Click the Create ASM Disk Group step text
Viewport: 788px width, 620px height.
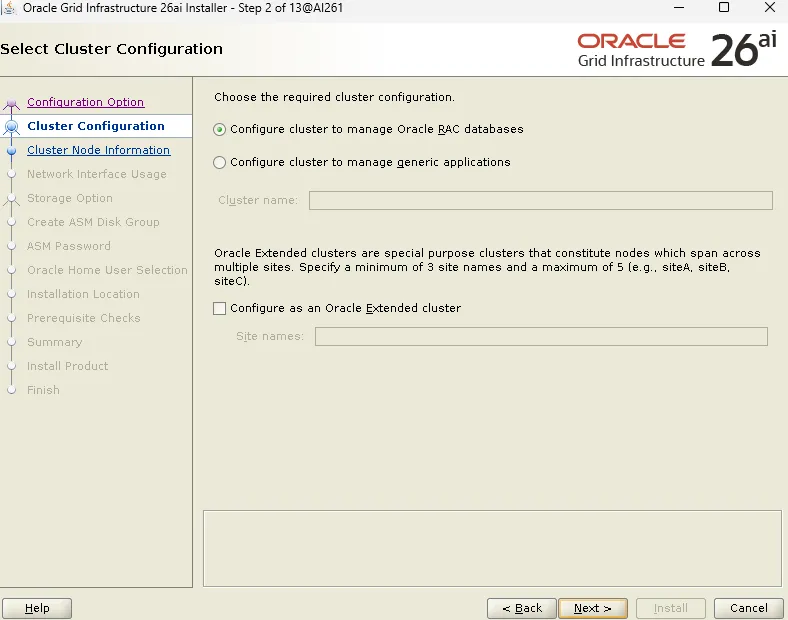pyautogui.click(x=93, y=222)
